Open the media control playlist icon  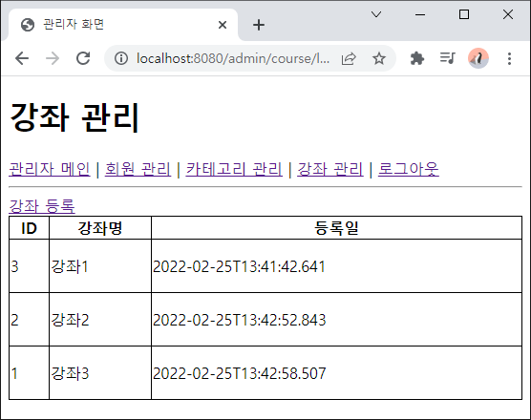click(x=447, y=58)
